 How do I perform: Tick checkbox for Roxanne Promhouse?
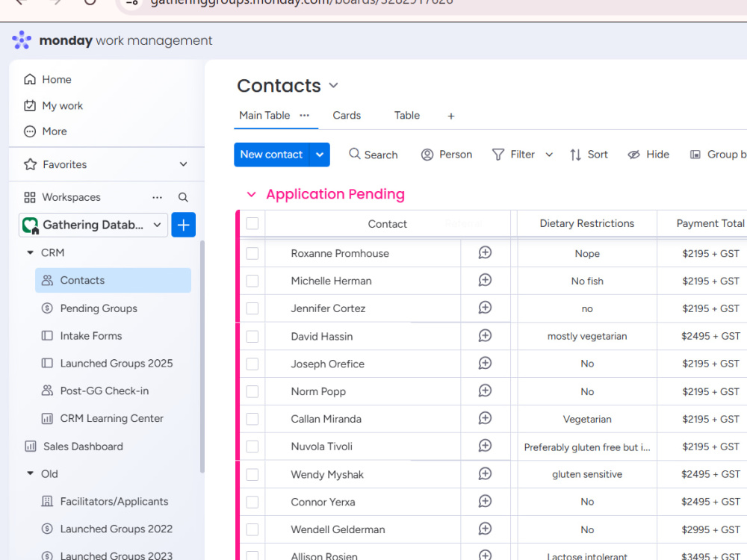tap(252, 253)
